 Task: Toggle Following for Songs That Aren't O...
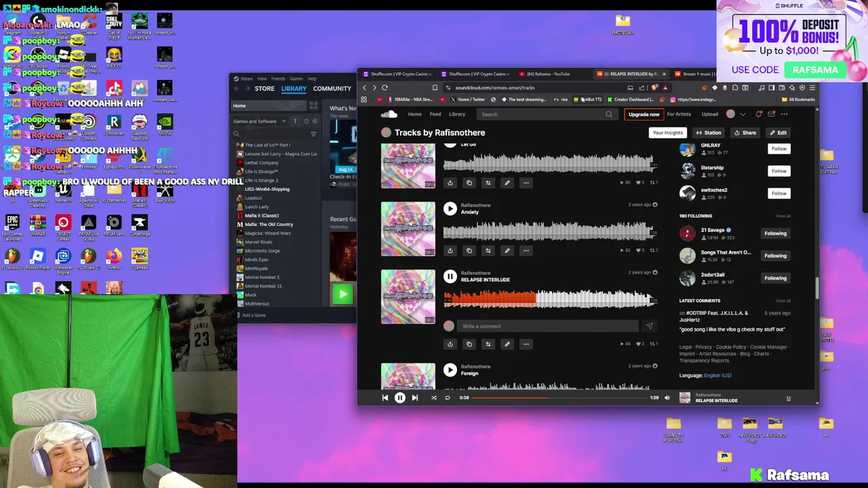(775, 256)
